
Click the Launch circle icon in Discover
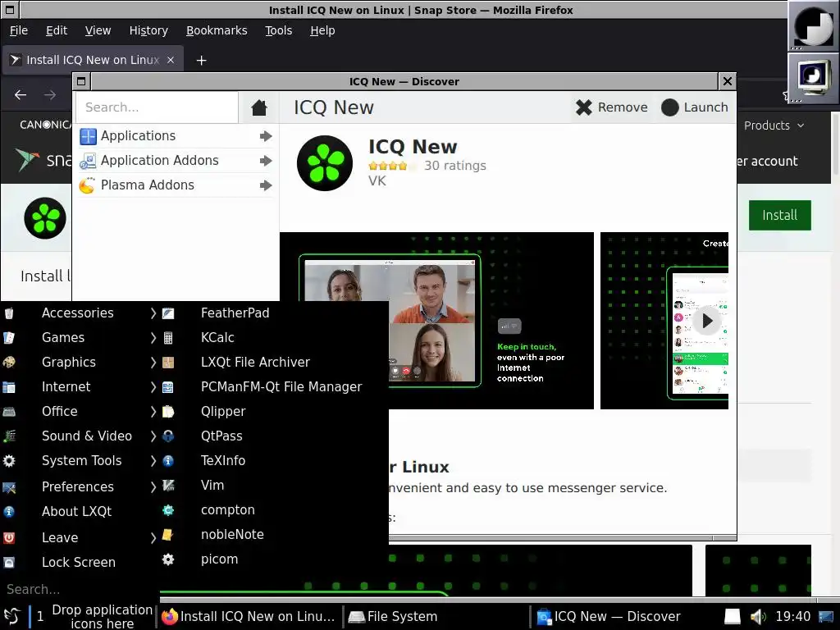(669, 107)
